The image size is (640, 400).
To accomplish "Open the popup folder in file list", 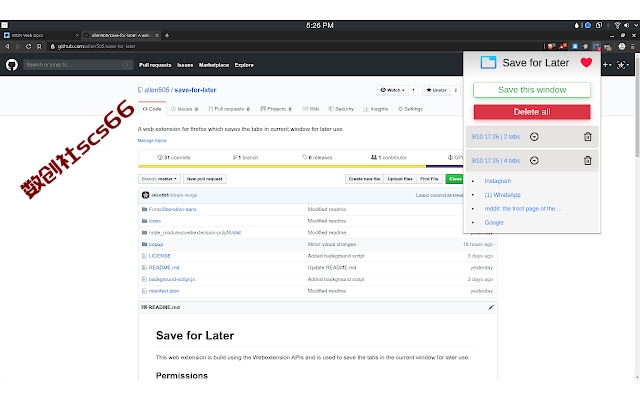I will pyautogui.click(x=156, y=244).
